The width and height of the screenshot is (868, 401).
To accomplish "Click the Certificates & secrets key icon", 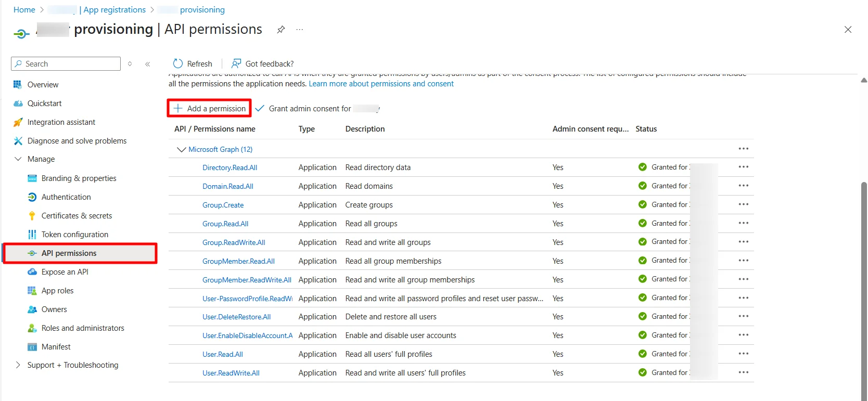I will pos(32,216).
